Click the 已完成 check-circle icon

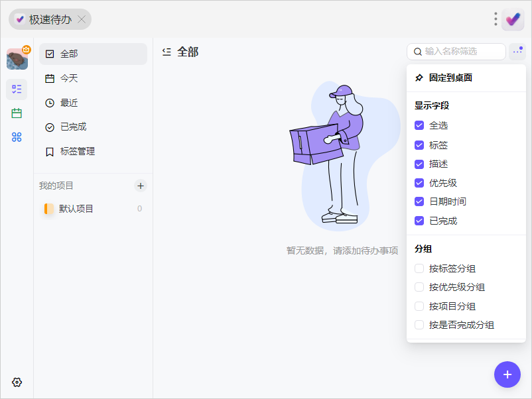pos(50,127)
